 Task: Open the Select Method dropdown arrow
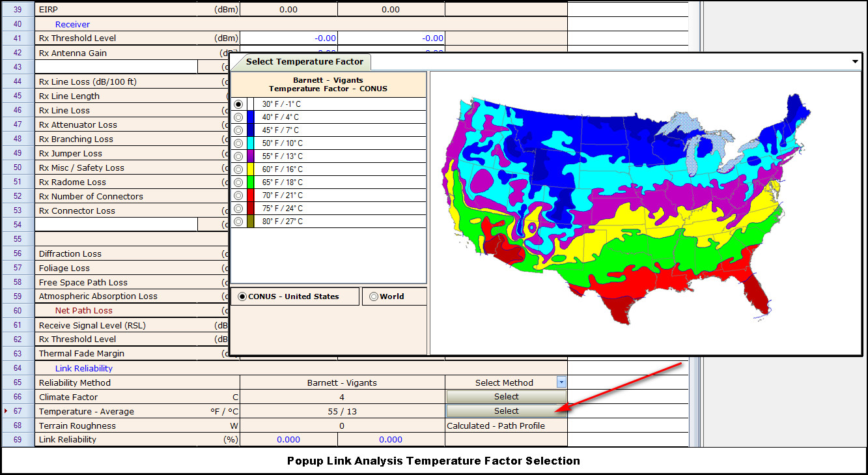(x=561, y=382)
